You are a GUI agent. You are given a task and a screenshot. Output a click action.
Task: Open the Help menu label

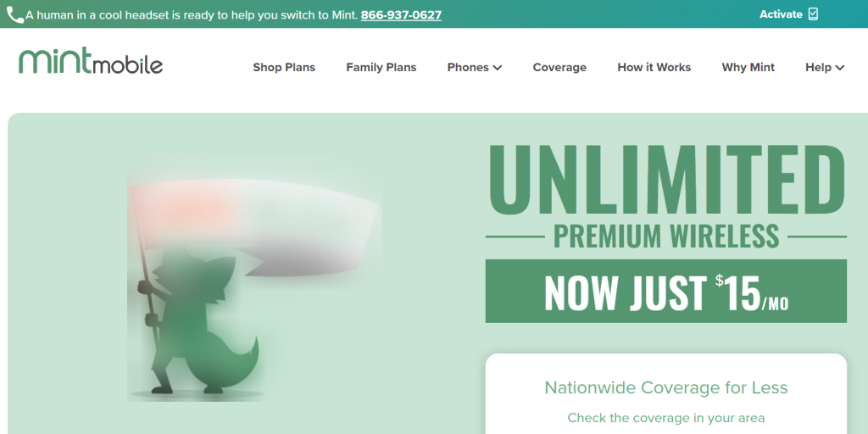[818, 67]
